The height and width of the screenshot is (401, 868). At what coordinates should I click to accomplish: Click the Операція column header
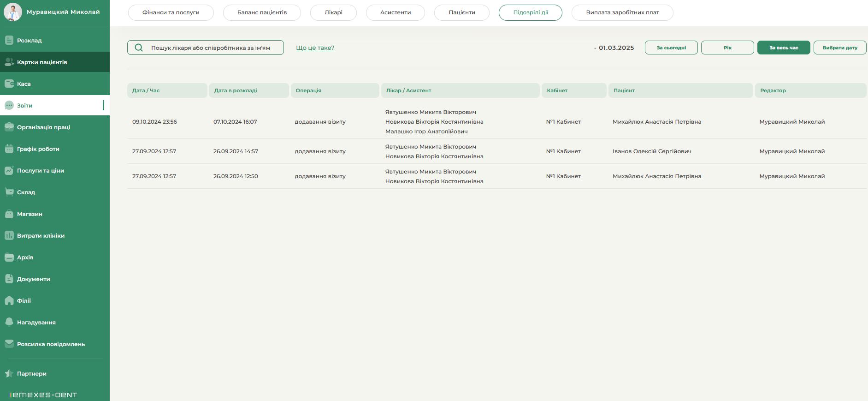tap(335, 90)
